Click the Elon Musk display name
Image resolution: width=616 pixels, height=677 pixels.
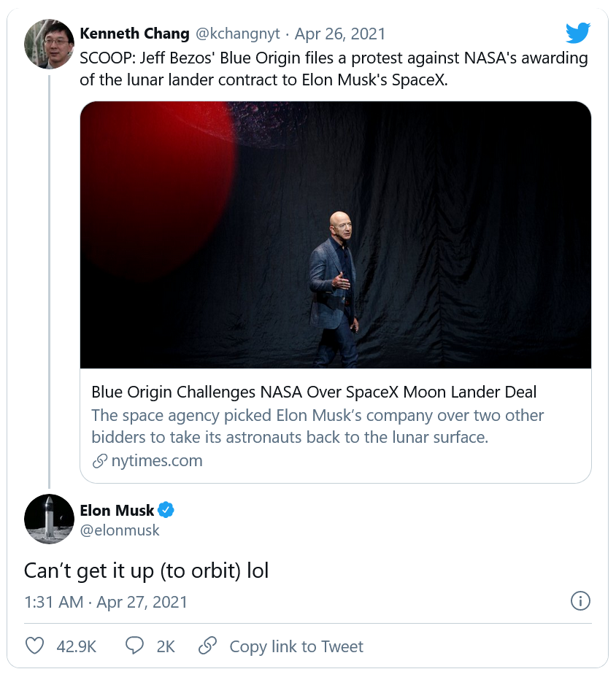tap(117, 510)
